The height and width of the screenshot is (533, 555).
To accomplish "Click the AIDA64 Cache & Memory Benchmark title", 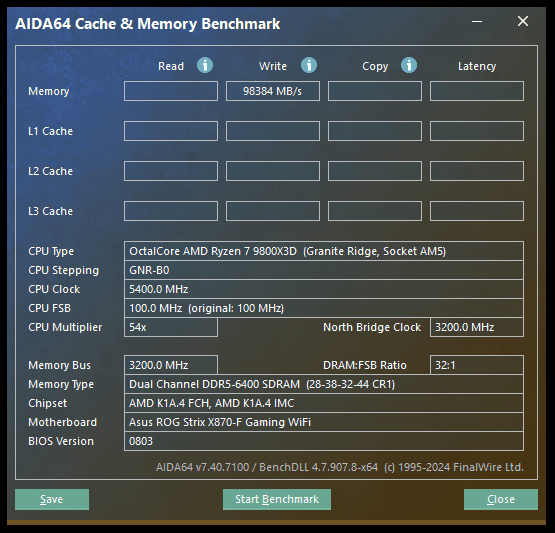I will click(x=148, y=24).
